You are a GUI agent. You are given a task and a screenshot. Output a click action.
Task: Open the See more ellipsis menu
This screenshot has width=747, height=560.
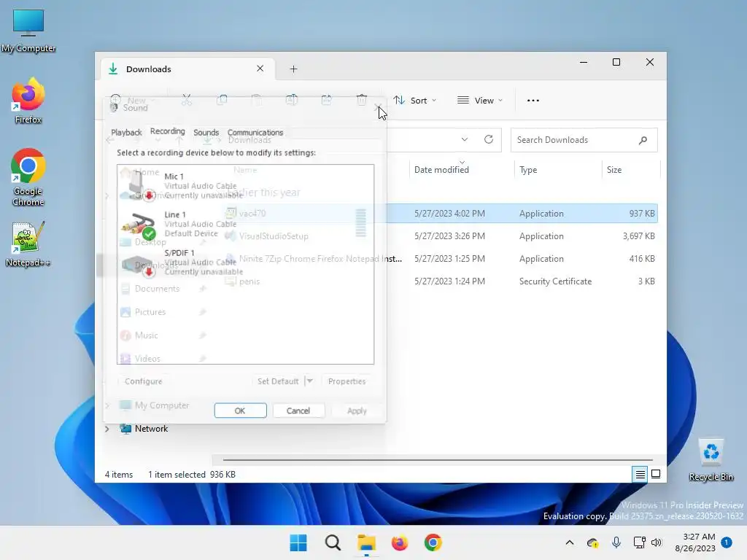(x=533, y=101)
